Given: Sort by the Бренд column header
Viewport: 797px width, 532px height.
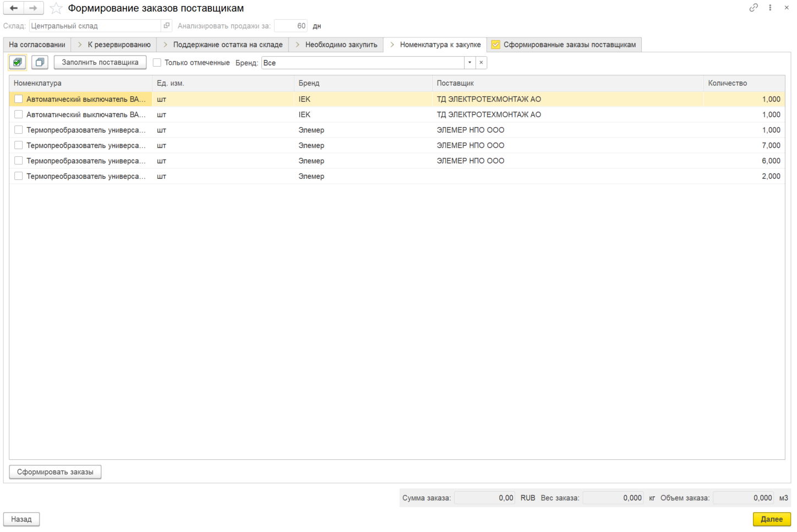Looking at the screenshot, I should (x=363, y=83).
